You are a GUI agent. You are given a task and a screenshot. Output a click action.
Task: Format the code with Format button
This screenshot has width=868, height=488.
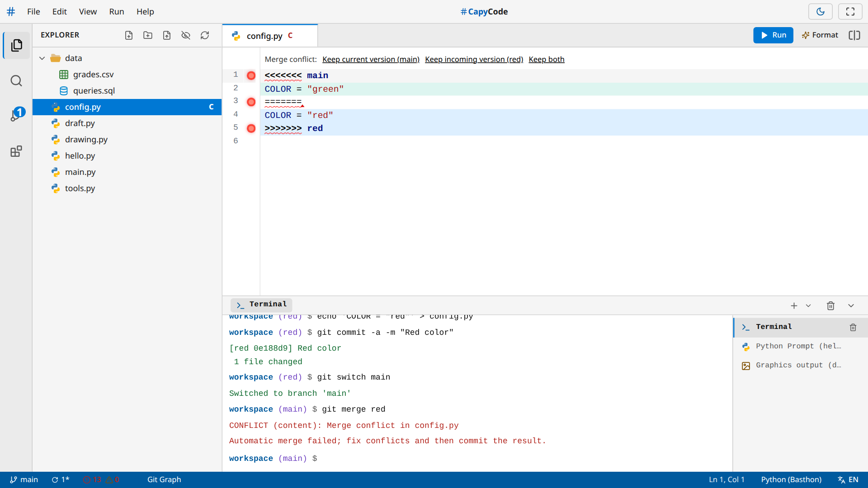820,35
